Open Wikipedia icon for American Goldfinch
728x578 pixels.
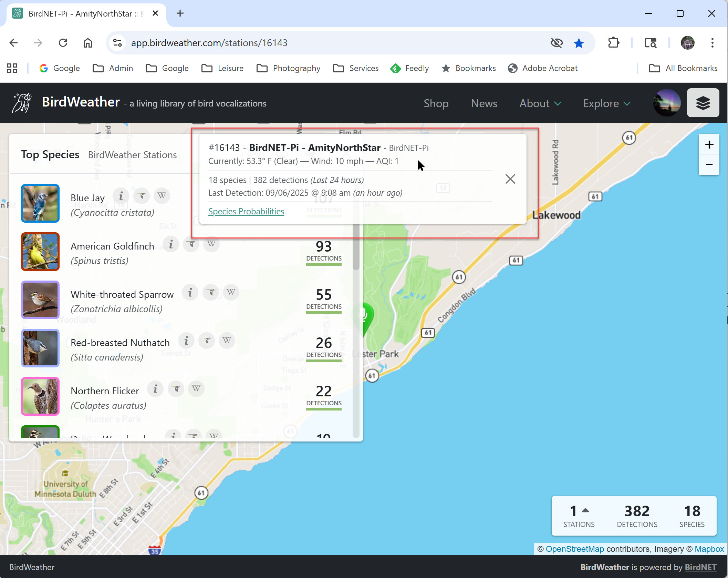click(x=211, y=244)
